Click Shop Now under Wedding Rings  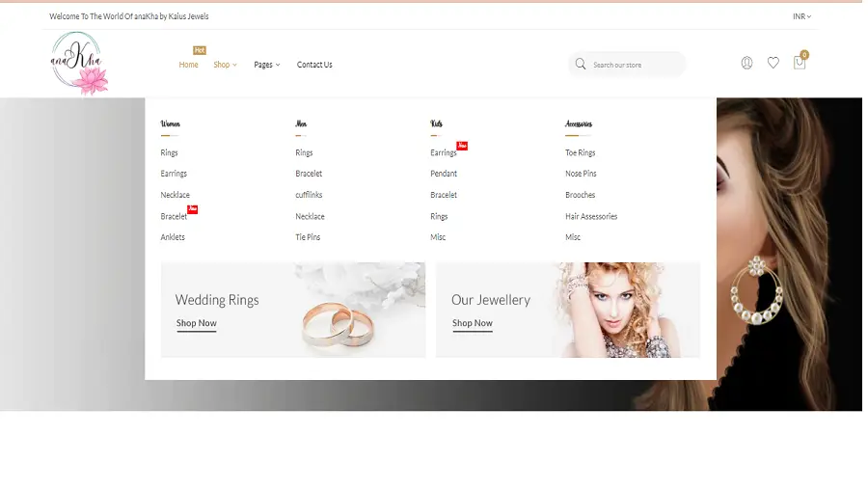[196, 323]
